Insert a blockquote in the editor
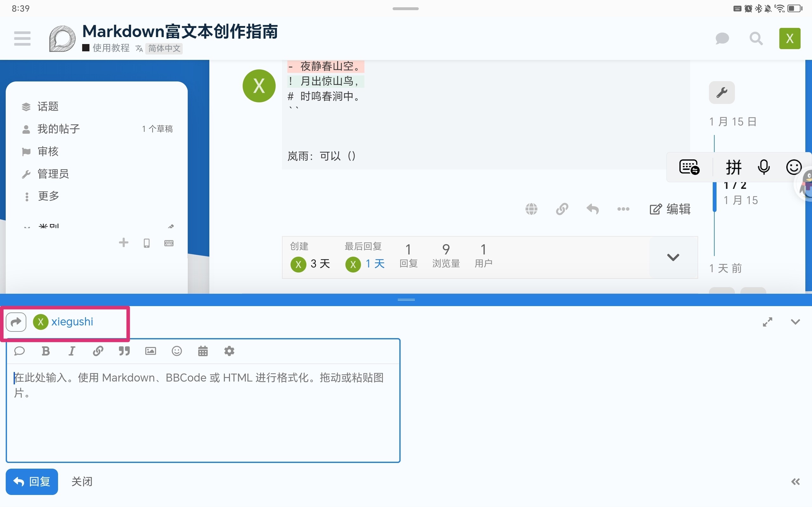Image resolution: width=812 pixels, height=507 pixels. [124, 351]
